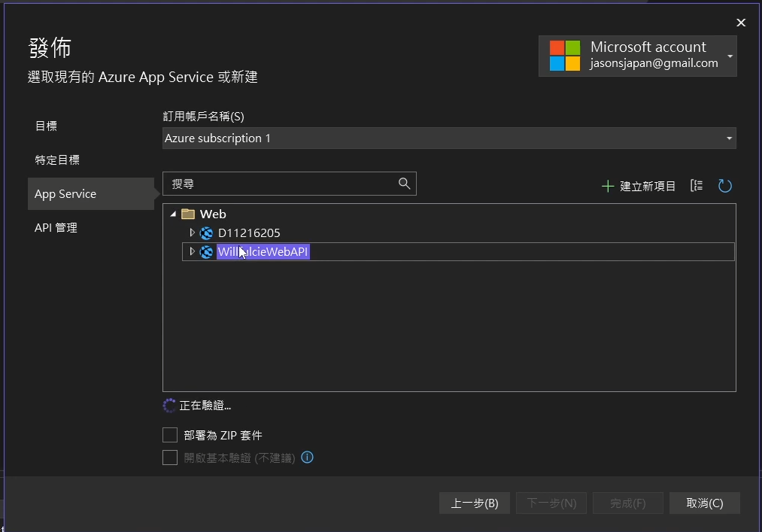Select the App Service step
This screenshot has height=532, width=762.
(x=91, y=193)
